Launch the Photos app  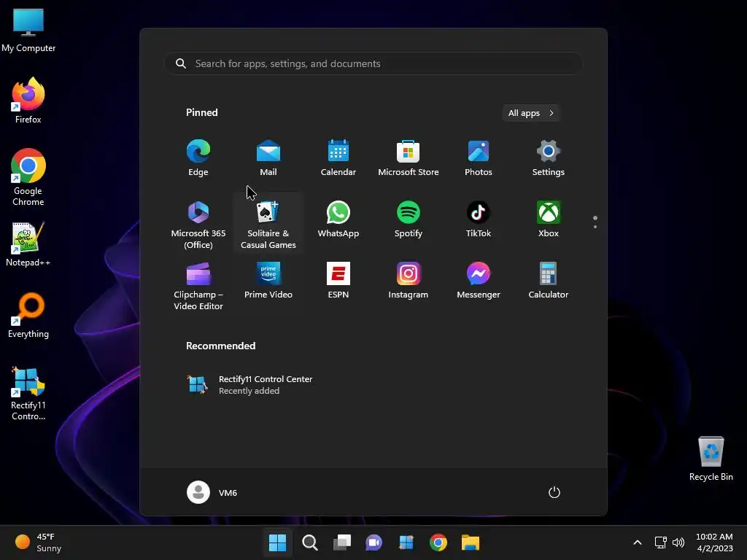[479, 158]
